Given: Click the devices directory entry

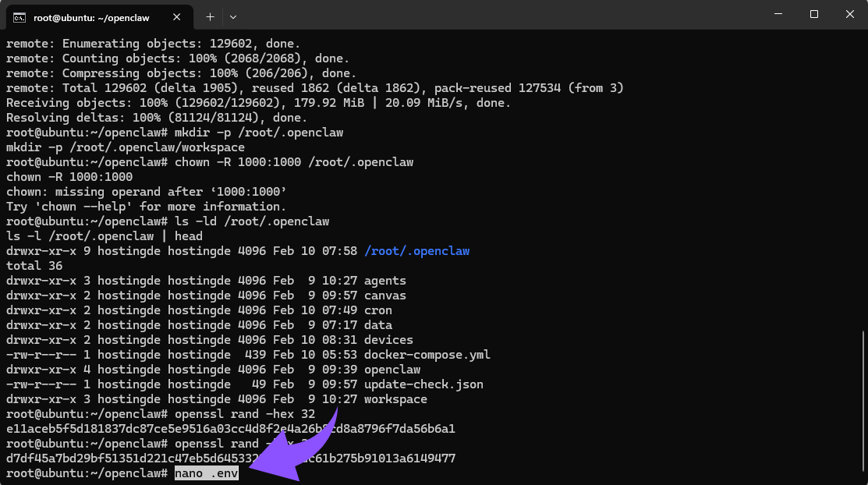Looking at the screenshot, I should click(x=388, y=340).
